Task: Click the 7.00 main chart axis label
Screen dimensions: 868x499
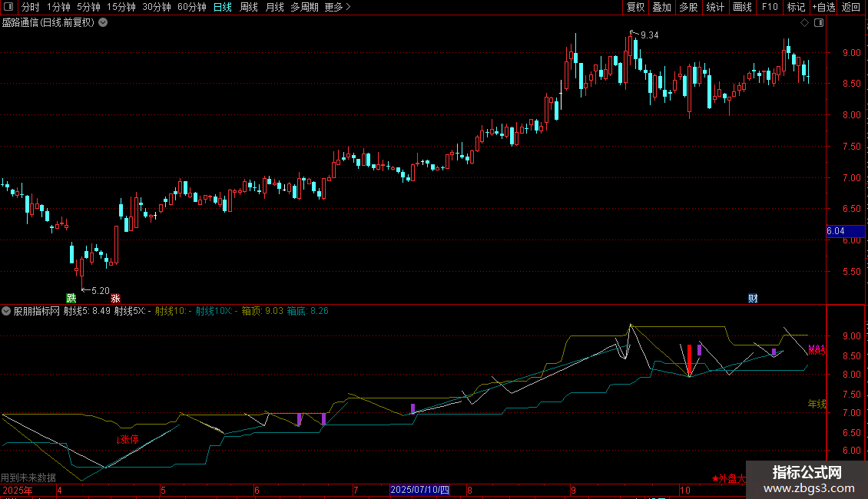Action: [851, 177]
